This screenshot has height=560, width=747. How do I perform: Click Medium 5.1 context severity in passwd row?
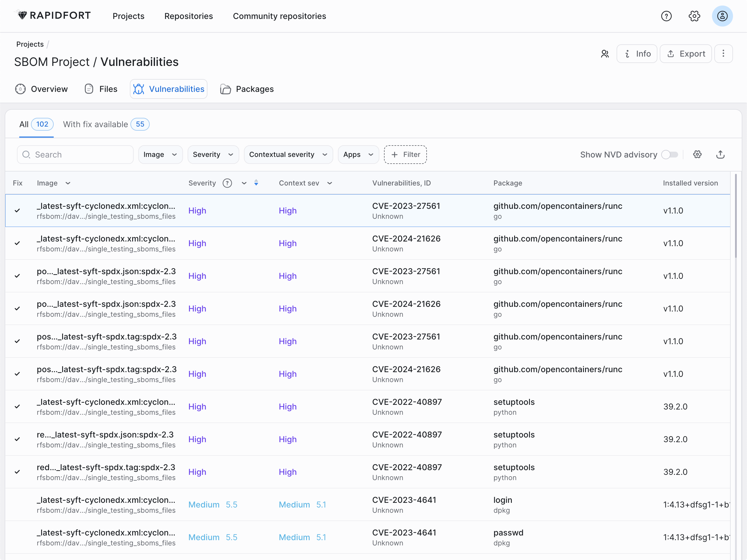click(x=303, y=537)
